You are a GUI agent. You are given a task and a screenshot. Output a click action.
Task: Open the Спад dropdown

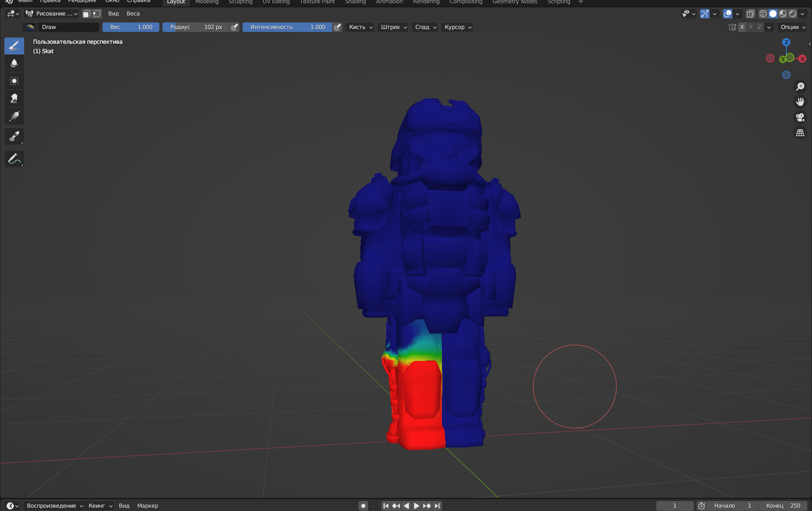coord(426,27)
